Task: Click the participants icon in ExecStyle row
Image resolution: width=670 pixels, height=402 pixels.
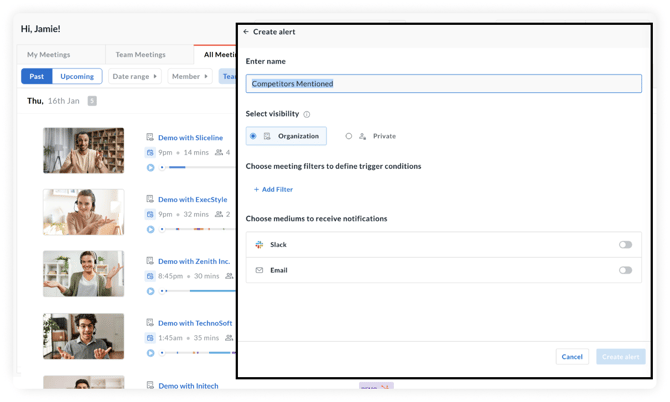Action: (219, 214)
